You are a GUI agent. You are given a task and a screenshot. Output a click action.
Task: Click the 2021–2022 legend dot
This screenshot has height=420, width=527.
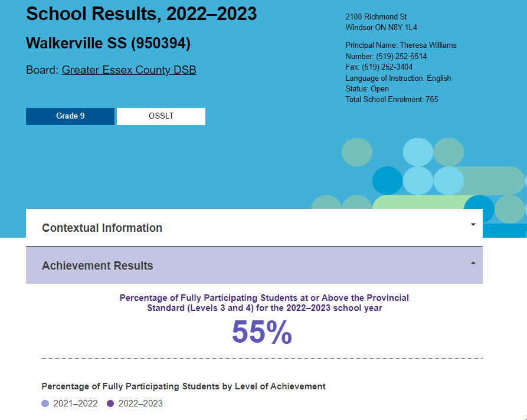[x=45, y=403]
